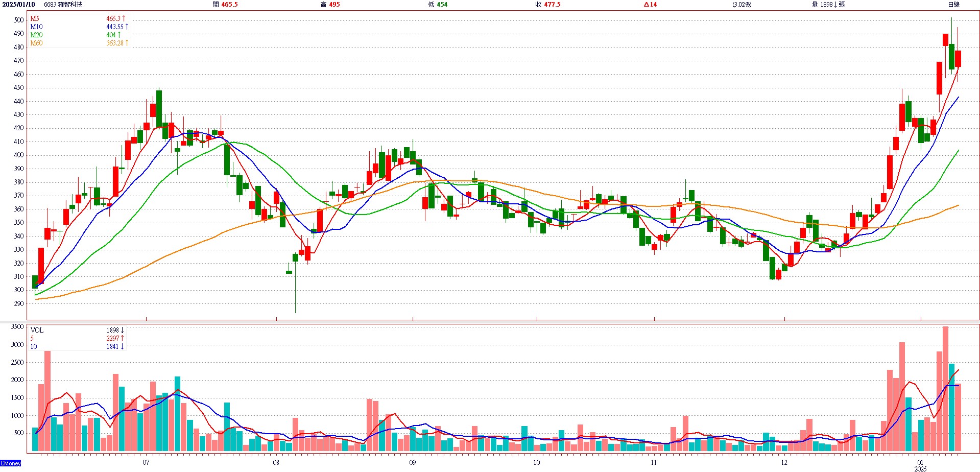Click the date 2025/01/10 in header
Screen dimensions: 980x472
18,5
